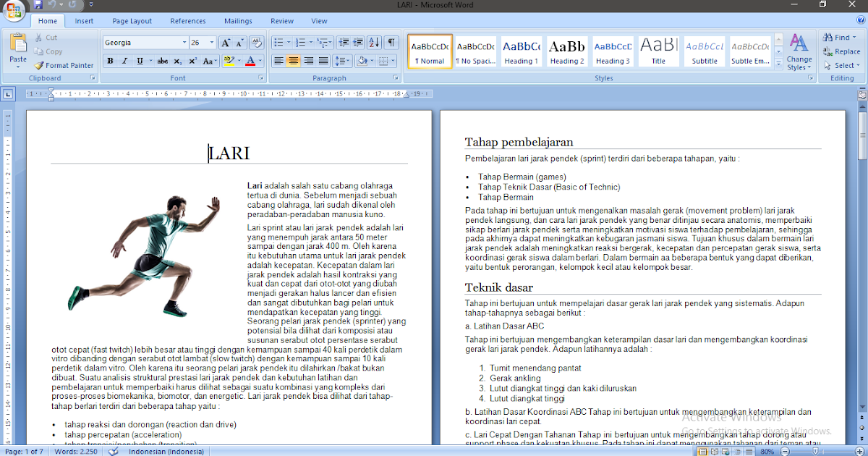Screen dimensions: 868x456
Task: Decrease the paragraph indent
Action: coord(343,43)
